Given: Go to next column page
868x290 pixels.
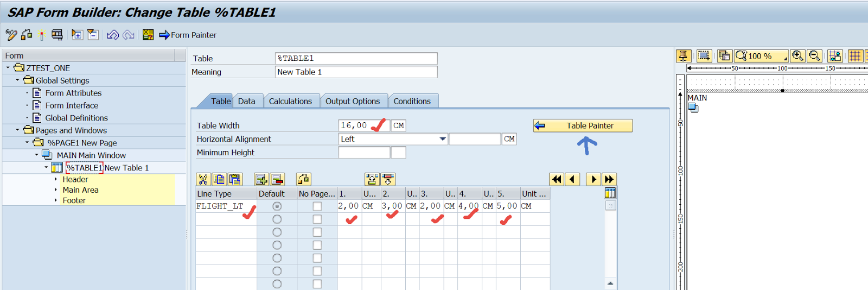Looking at the screenshot, I should coord(593,179).
